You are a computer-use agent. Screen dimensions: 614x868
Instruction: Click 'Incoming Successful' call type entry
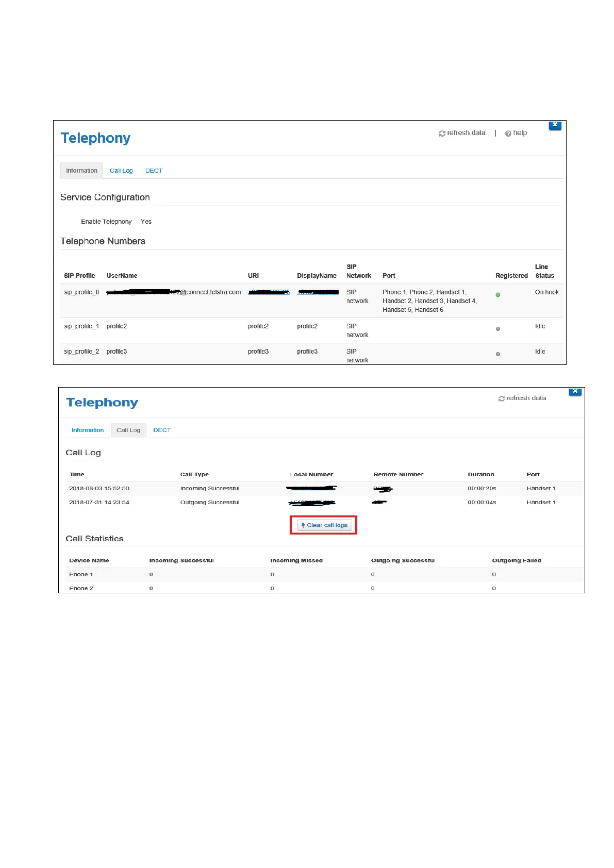tap(210, 488)
